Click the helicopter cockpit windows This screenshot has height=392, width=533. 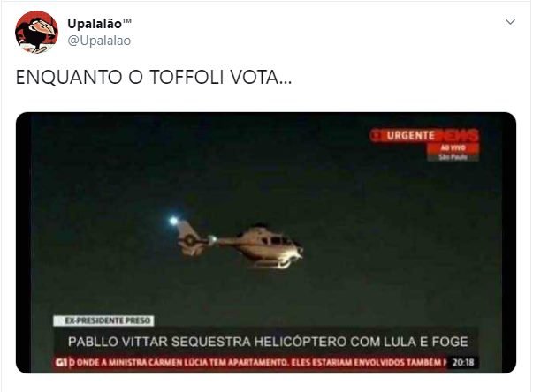276,241
